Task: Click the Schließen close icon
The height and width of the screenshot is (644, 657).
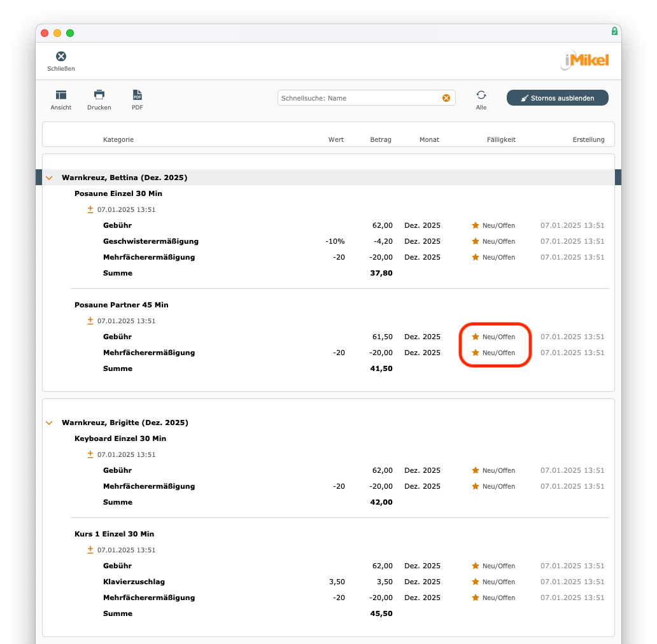Action: pos(61,57)
